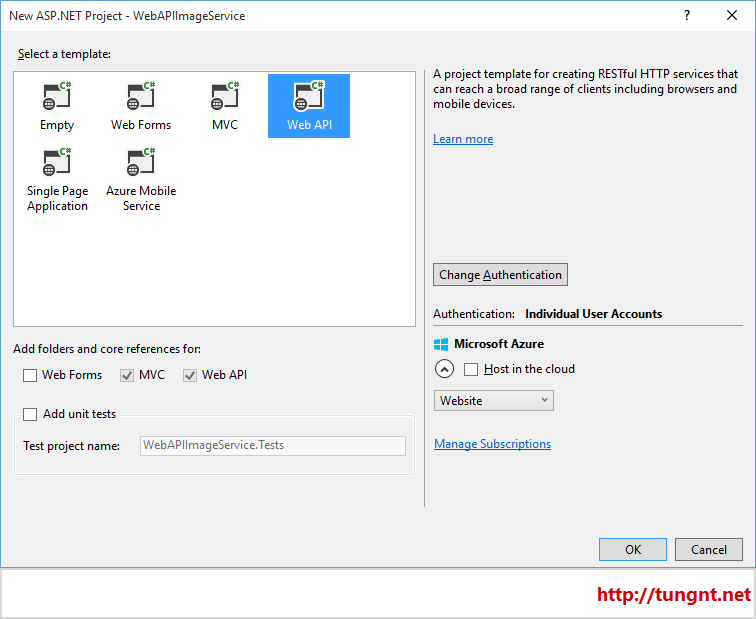This screenshot has height=619, width=756.
Task: Click the Test project name field
Action: [273, 445]
